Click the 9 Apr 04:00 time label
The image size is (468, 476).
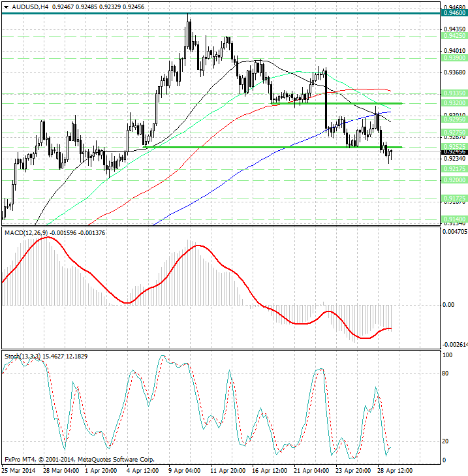pyautogui.click(x=184, y=470)
